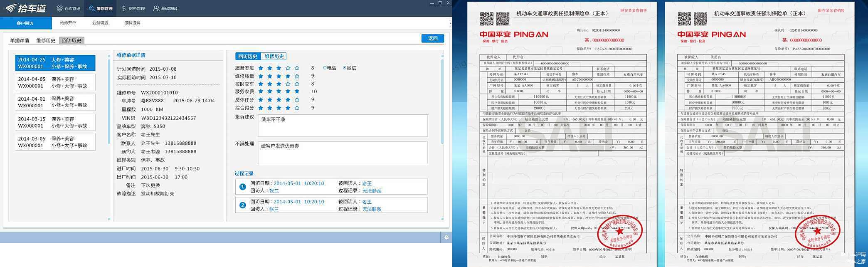Open 基础数据 people icon module
The height and width of the screenshot is (267, 868).
coord(156,8)
